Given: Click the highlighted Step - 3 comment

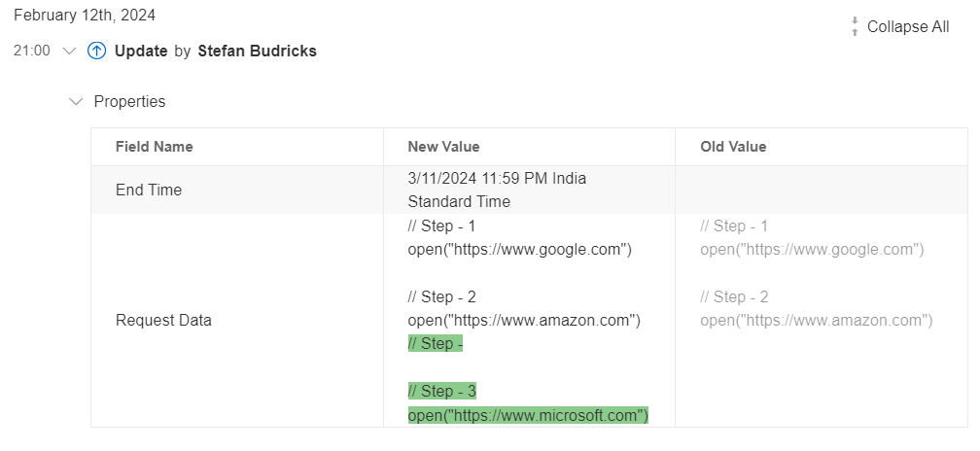Looking at the screenshot, I should 442,392.
